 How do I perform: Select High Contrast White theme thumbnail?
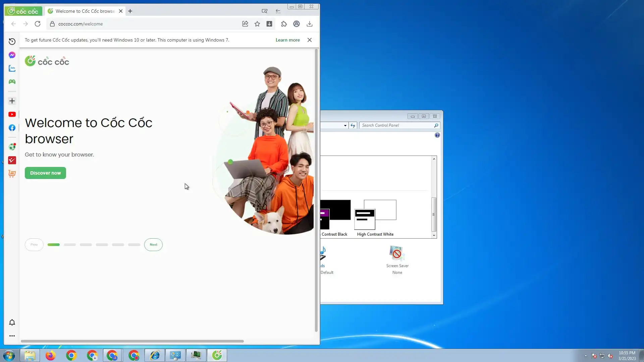375,215
